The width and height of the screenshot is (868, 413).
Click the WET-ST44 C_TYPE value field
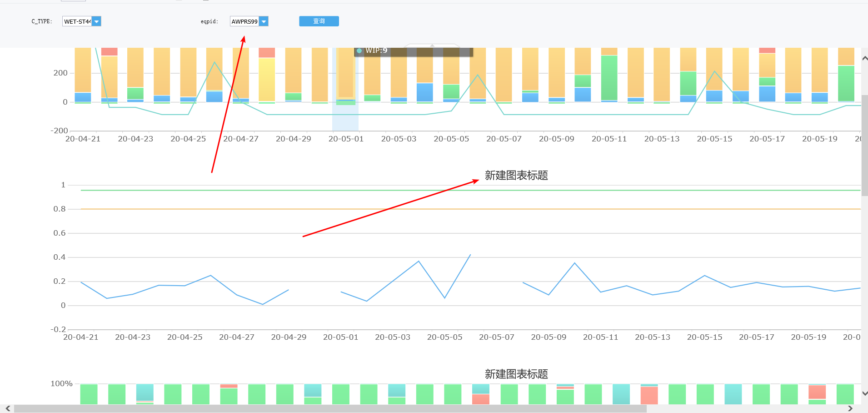click(77, 21)
